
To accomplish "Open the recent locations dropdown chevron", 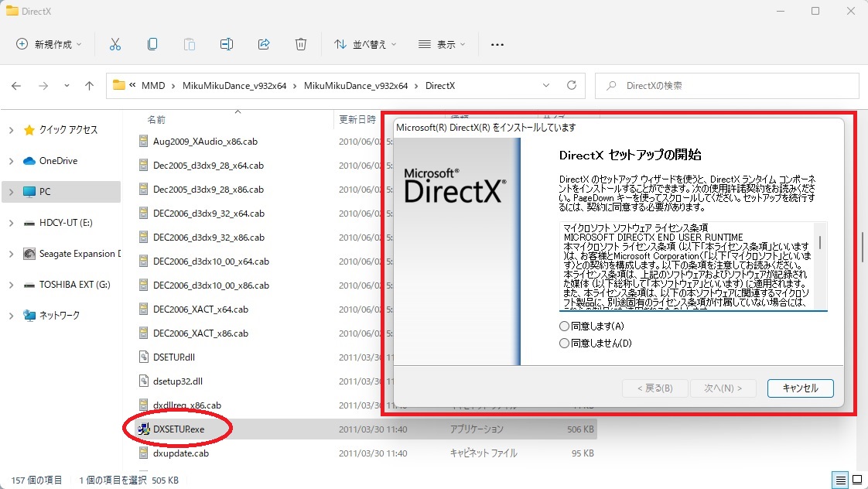I will click(x=67, y=86).
